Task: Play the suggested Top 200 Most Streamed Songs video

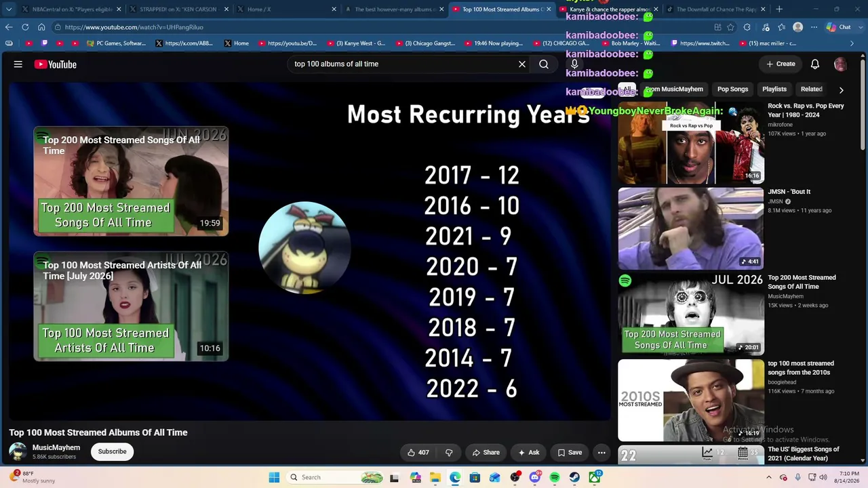Action: [x=691, y=314]
